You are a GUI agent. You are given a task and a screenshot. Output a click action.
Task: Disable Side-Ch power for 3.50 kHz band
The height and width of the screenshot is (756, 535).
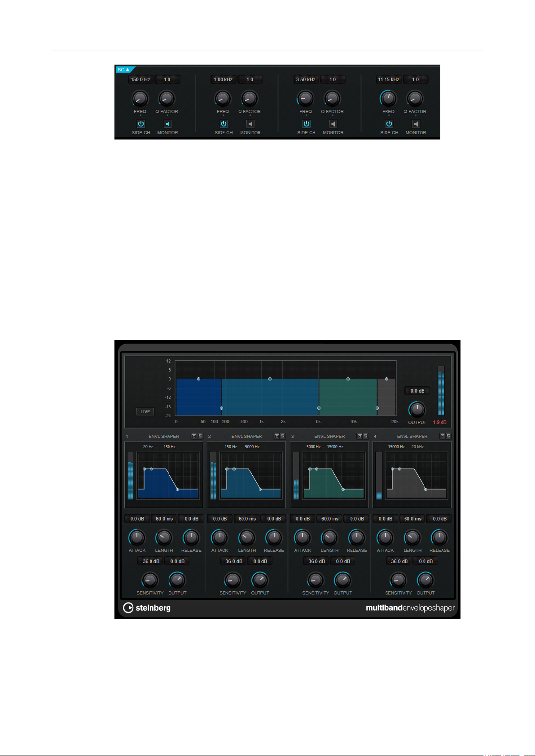coord(306,124)
